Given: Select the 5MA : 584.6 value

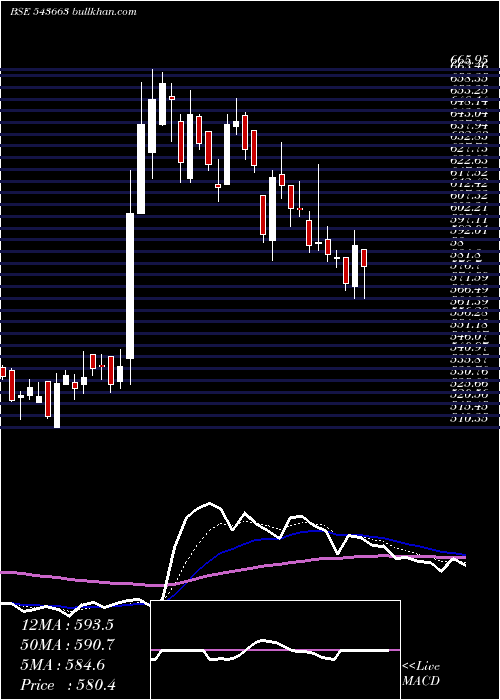Looking at the screenshot, I should coord(63,665).
